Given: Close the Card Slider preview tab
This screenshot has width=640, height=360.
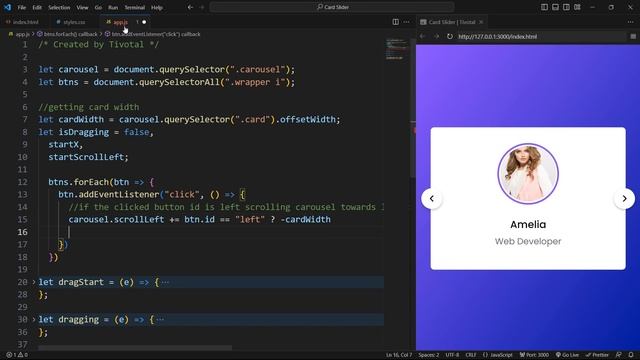Looking at the screenshot, I should 481,22.
